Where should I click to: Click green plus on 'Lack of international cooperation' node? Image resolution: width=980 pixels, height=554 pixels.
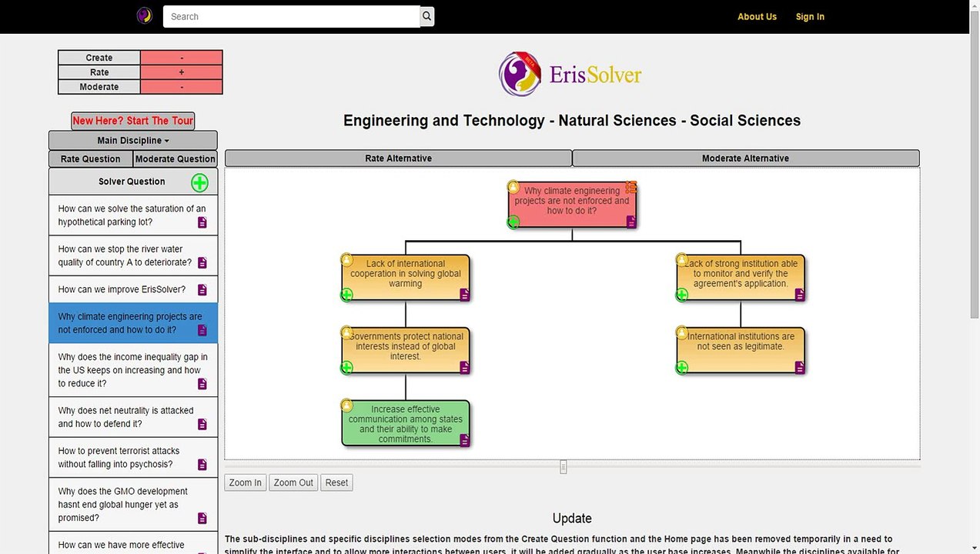pyautogui.click(x=346, y=295)
